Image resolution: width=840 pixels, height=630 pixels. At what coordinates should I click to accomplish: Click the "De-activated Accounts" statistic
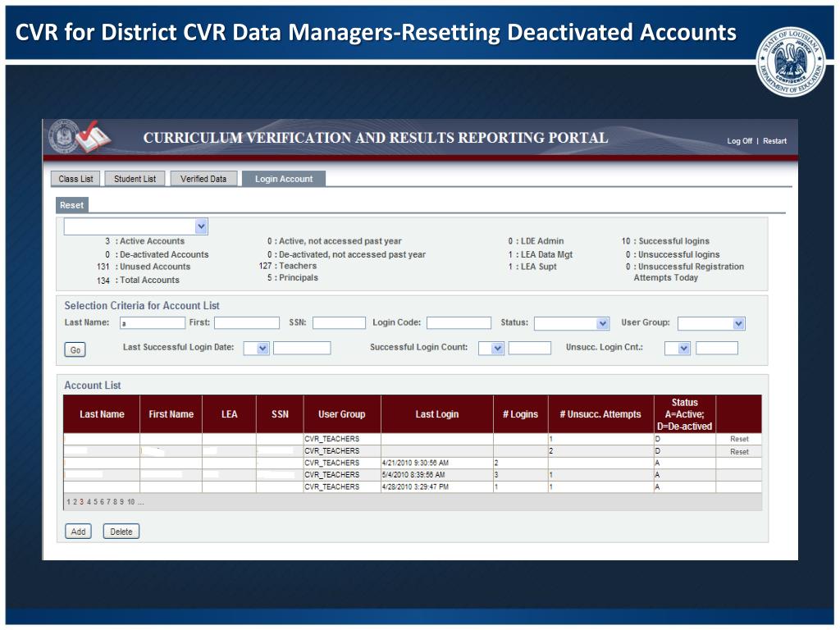point(157,254)
